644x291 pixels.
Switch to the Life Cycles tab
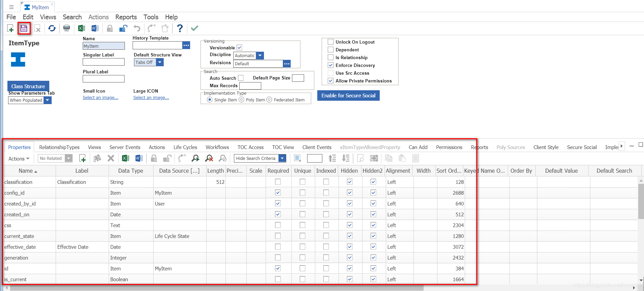tap(185, 147)
